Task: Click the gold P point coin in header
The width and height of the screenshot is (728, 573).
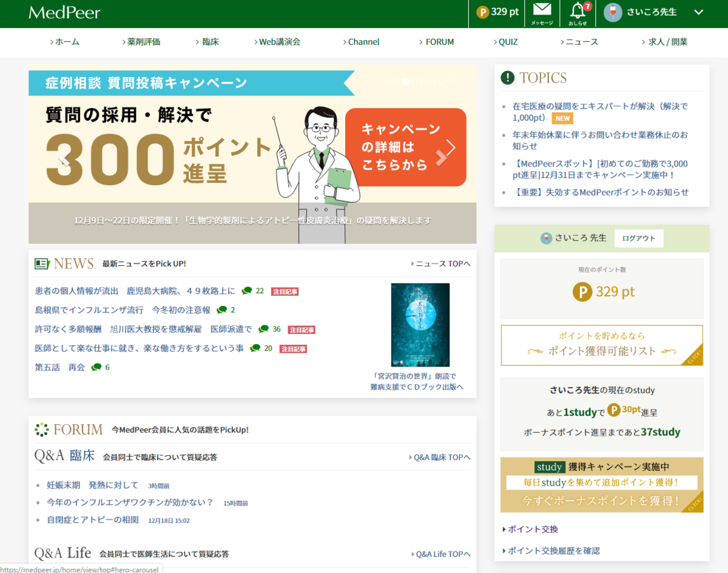Action: pyautogui.click(x=483, y=12)
